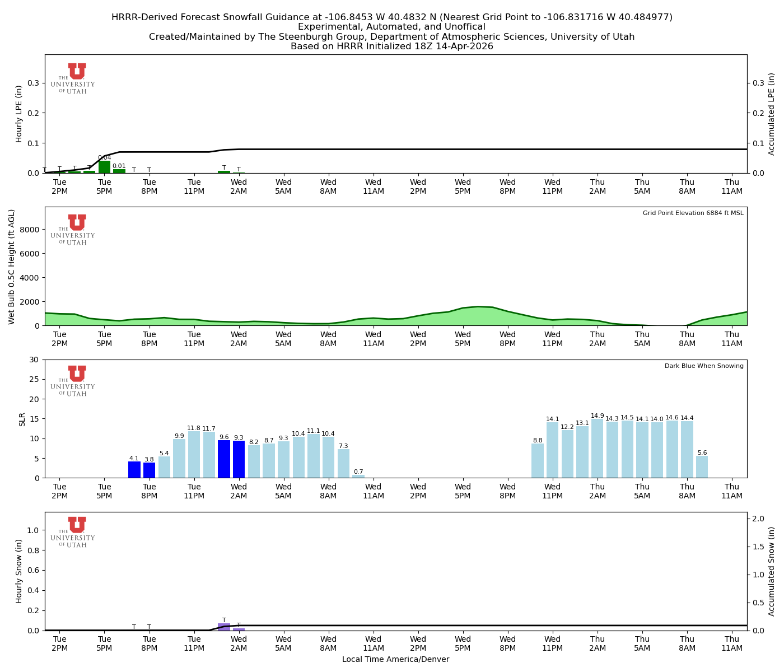This screenshot has width=784, height=672.
Task: Select the purple snow bar near Wed 2AM
Action: (x=224, y=626)
